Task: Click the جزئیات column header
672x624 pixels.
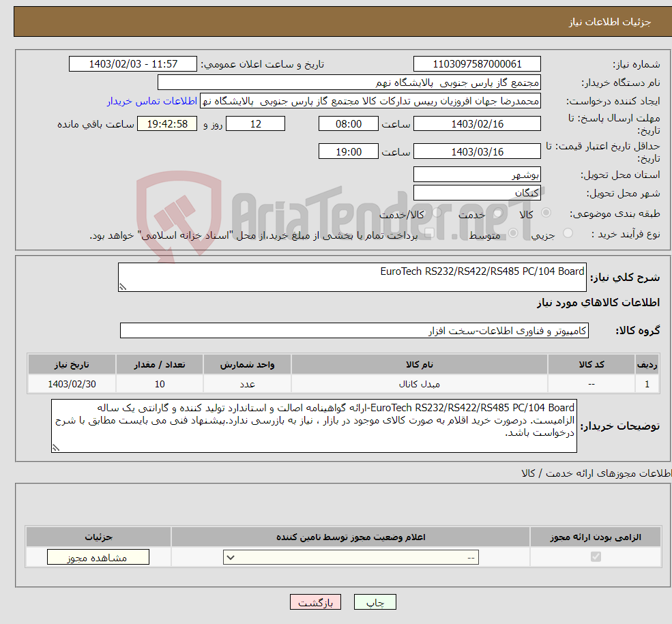Action: click(98, 537)
